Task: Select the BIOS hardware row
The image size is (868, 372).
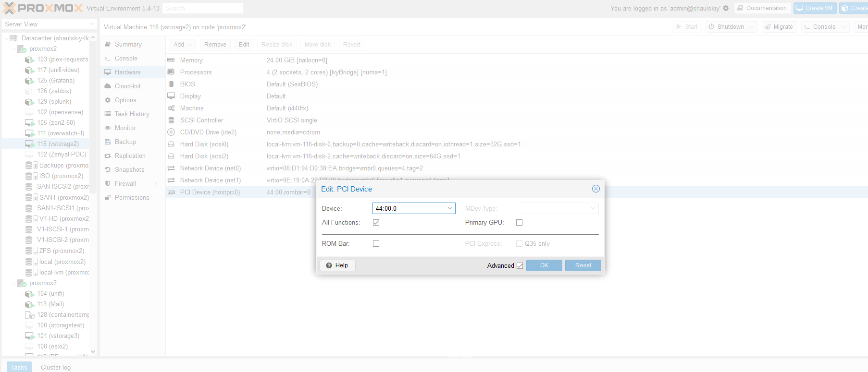Action: coord(517,84)
